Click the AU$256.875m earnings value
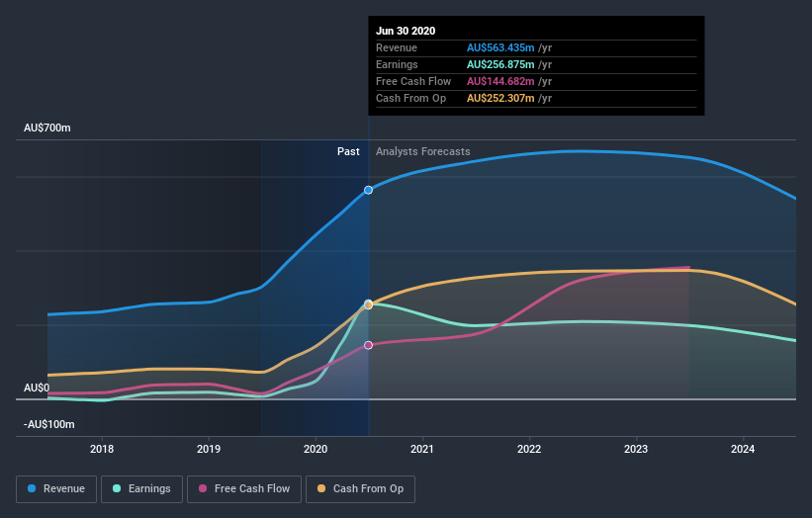This screenshot has width=812, height=518. [500, 64]
